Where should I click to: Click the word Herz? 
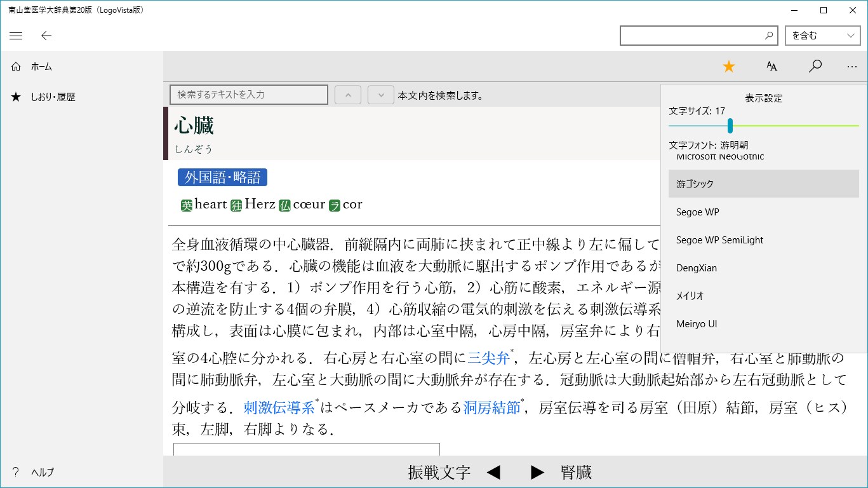[260, 204]
